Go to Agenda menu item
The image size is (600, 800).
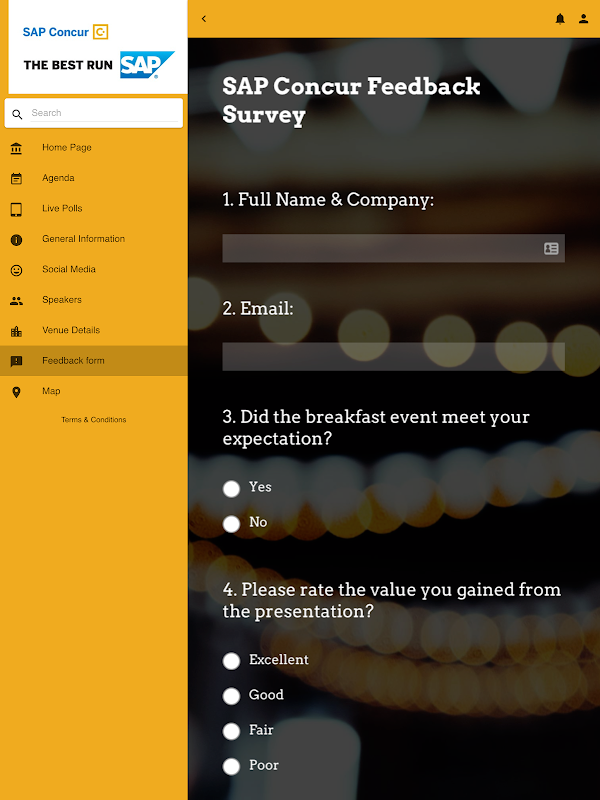pyautogui.click(x=94, y=178)
